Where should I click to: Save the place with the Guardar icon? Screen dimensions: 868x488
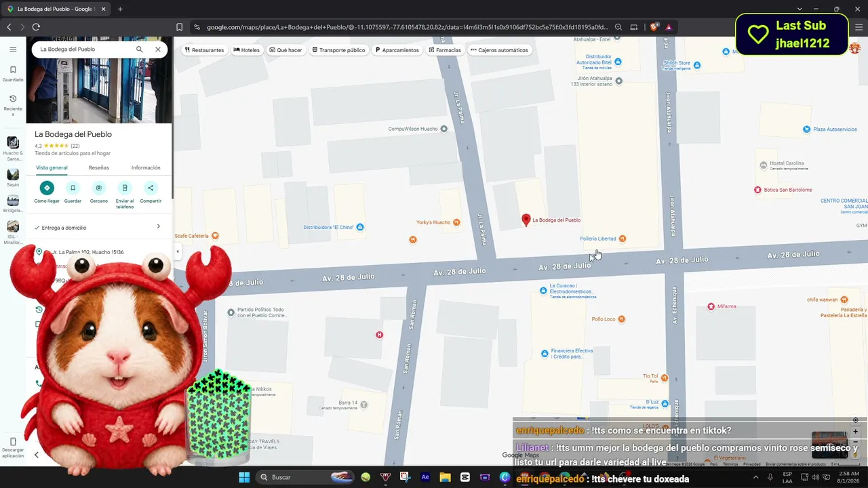[x=73, y=188]
